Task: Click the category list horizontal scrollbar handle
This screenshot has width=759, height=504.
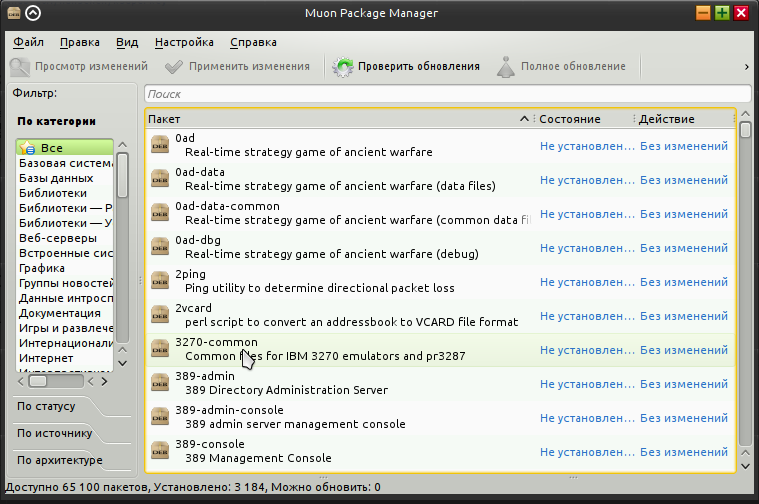Action: coord(38,382)
